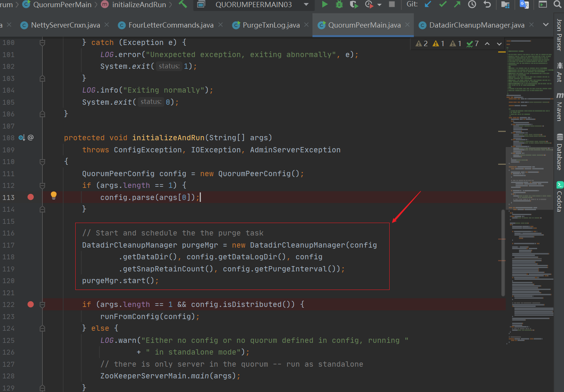Screen dimensions: 564x392
Task: Click the run anything terminal icon
Action: click(543, 4)
